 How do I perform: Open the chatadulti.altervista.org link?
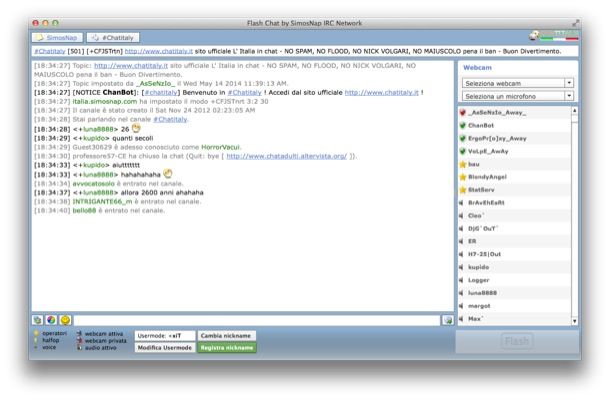(287, 156)
